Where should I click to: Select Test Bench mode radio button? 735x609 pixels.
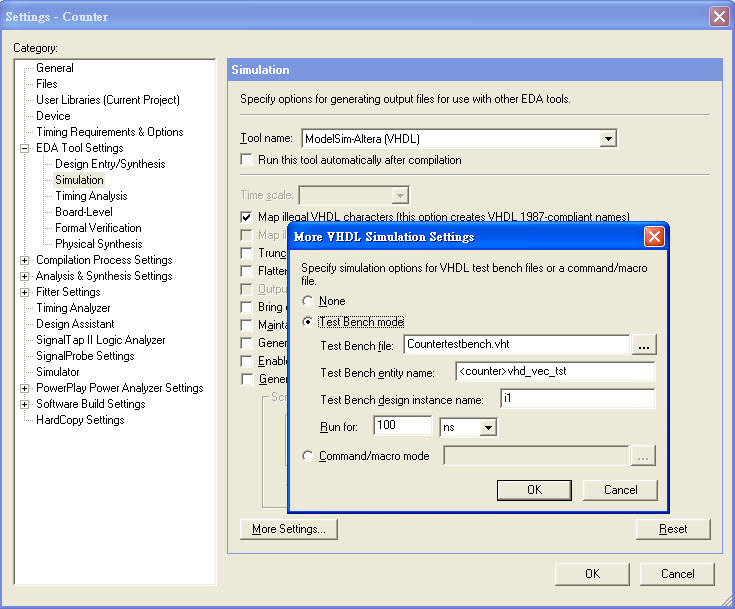308,322
